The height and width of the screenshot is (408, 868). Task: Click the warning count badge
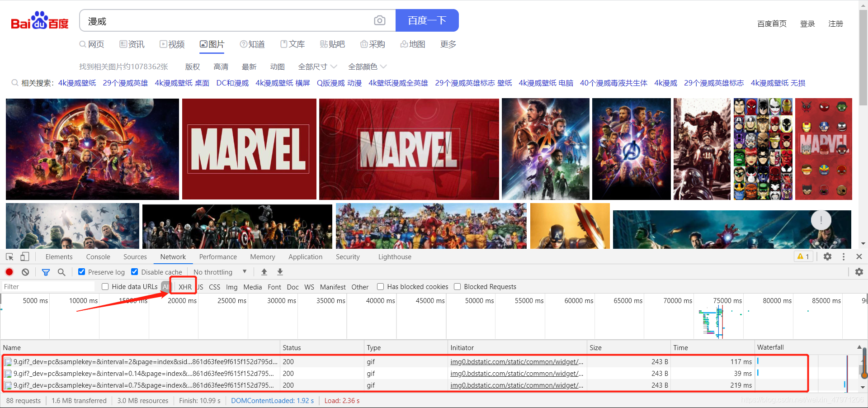point(803,256)
